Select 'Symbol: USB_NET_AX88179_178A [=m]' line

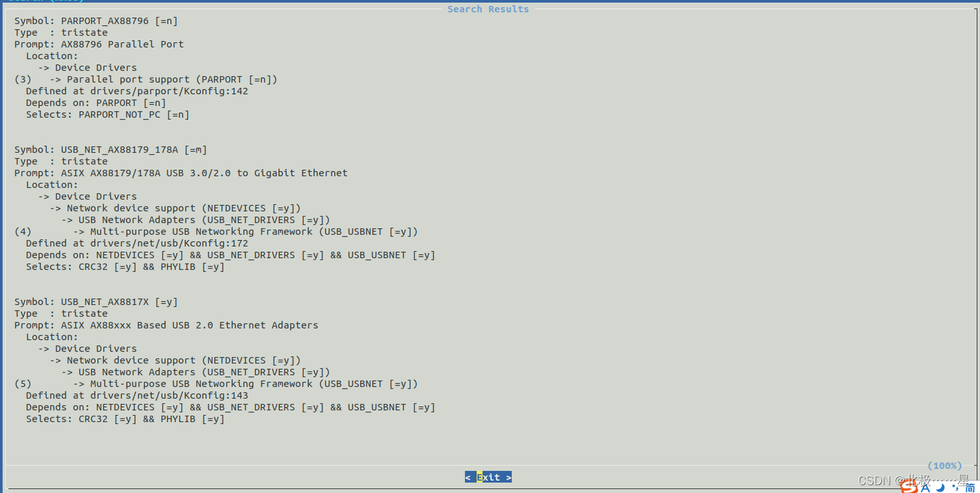111,150
